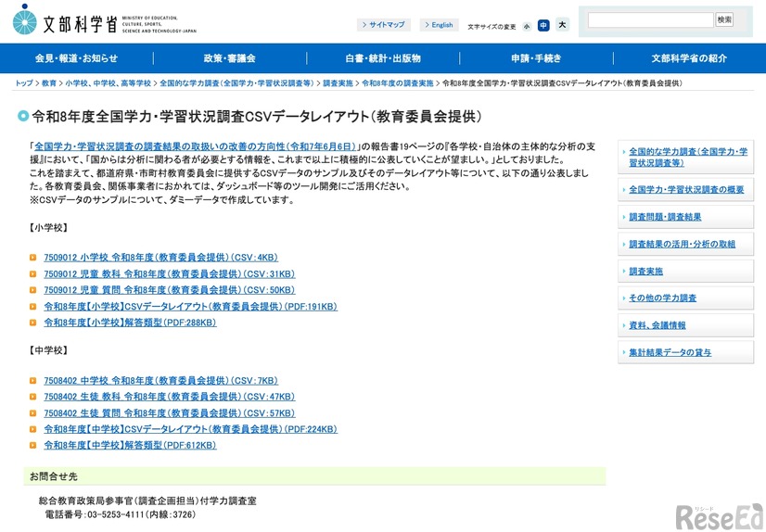Open 中学校 解答類型 PDF (612KB)
Viewport: 766px width, 532px height.
coord(130,445)
